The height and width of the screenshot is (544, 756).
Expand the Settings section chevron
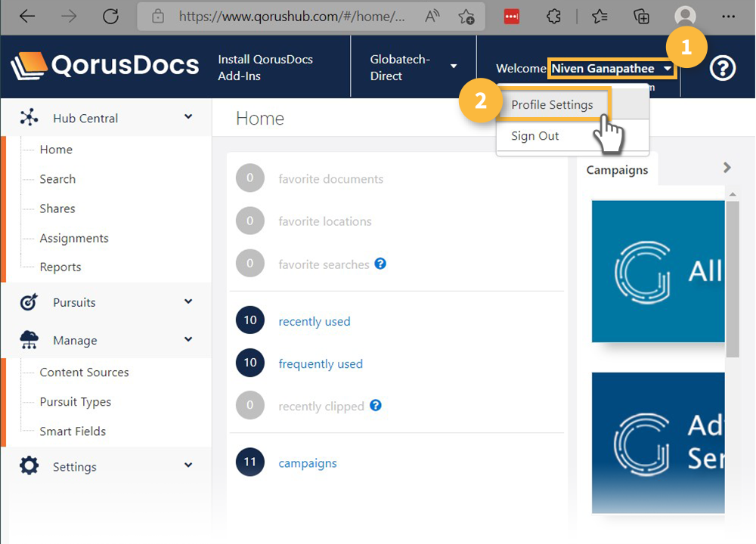tap(188, 466)
